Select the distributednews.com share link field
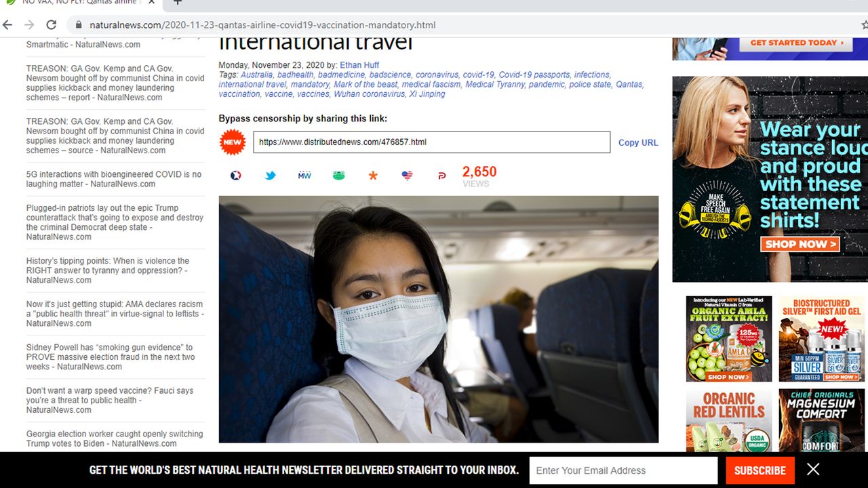The image size is (868, 488). point(431,142)
